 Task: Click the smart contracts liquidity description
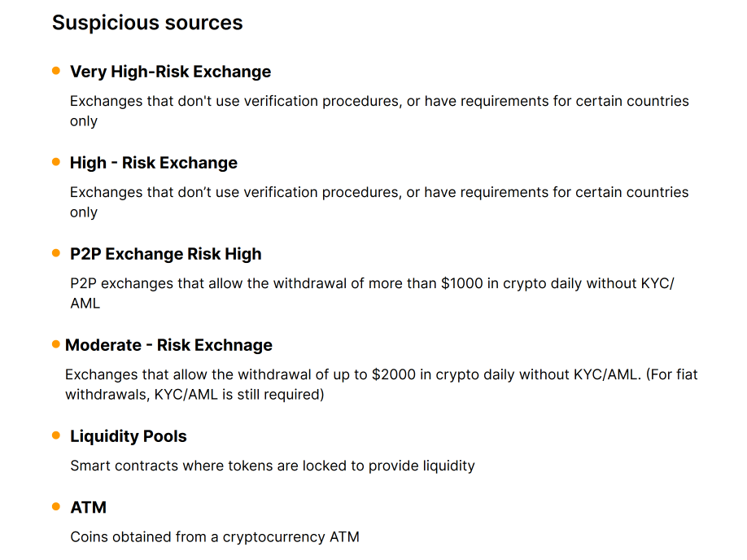(273, 466)
